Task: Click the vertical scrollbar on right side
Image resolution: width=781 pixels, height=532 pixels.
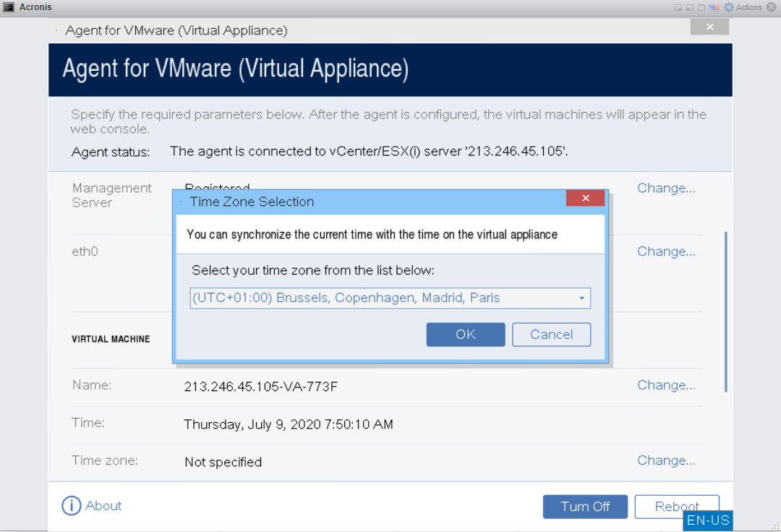Action: (726, 312)
